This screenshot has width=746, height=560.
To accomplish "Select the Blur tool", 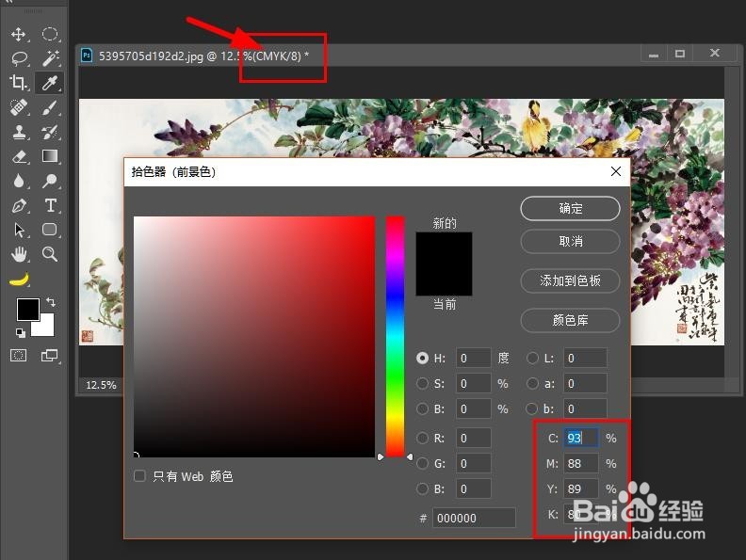I will tap(19, 181).
